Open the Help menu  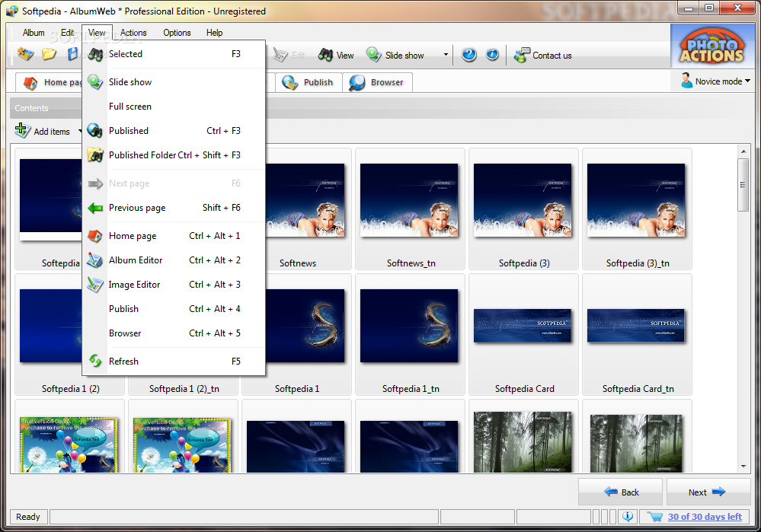click(214, 33)
